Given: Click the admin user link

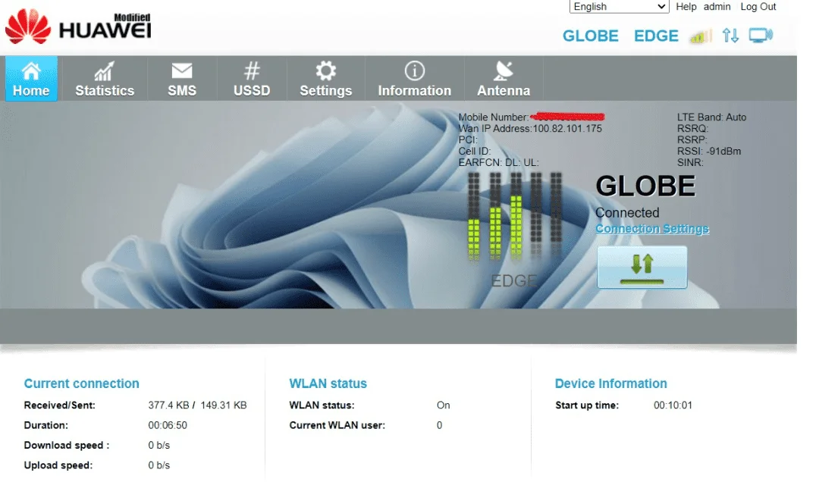Looking at the screenshot, I should point(717,6).
